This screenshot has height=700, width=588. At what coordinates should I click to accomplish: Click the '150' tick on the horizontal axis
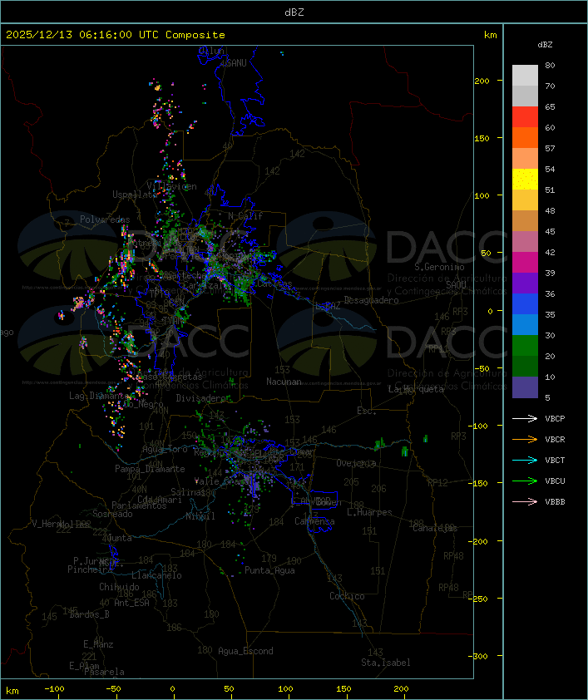(x=343, y=689)
